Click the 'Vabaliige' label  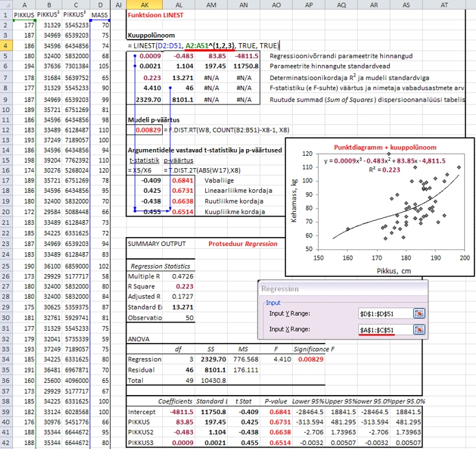coord(219,180)
